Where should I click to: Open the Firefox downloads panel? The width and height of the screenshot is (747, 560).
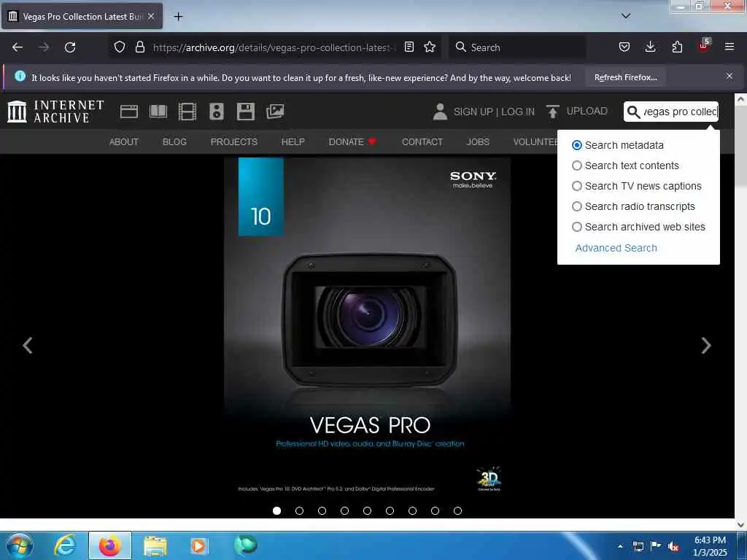click(x=650, y=47)
